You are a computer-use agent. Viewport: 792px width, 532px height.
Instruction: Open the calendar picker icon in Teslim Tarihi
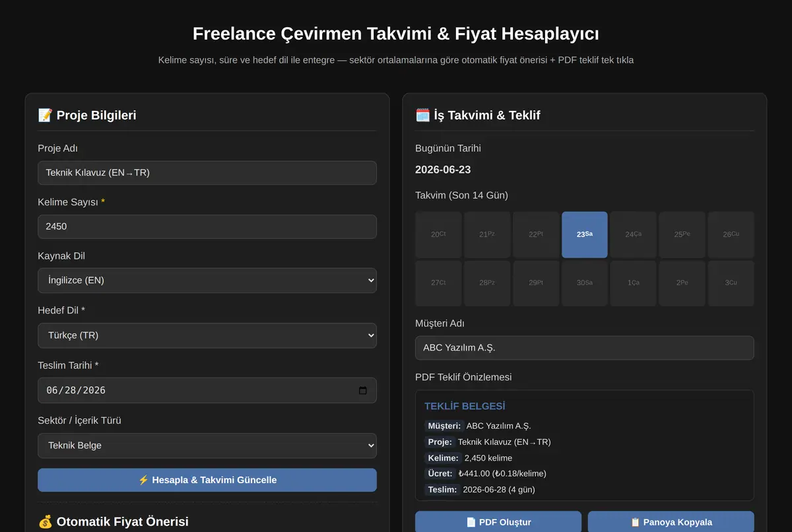(x=362, y=390)
